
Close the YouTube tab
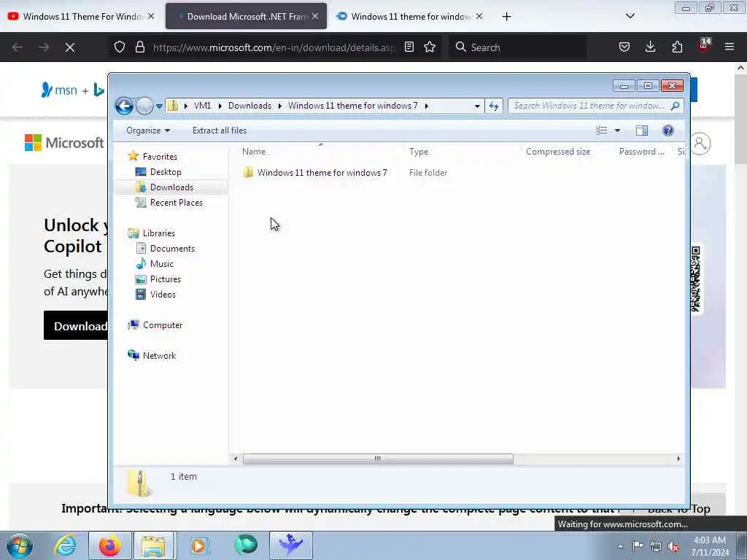(x=151, y=16)
